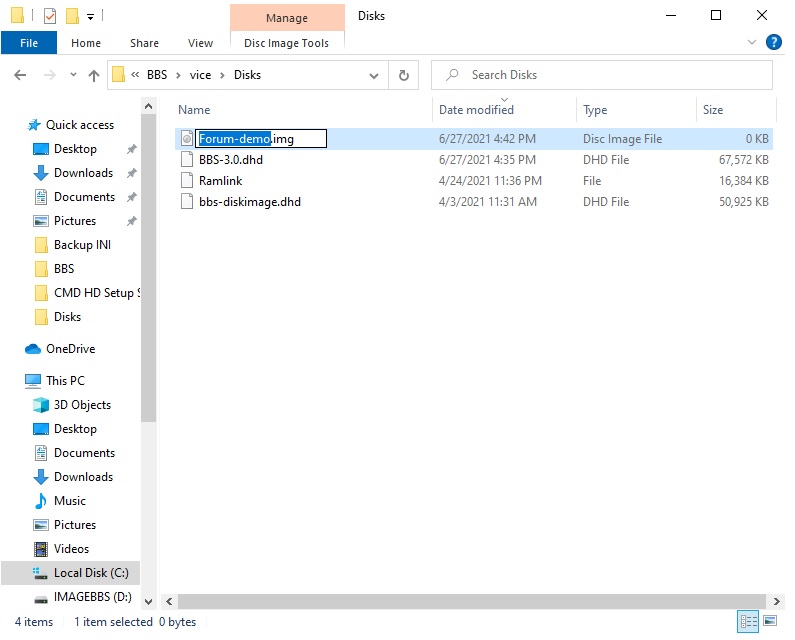Click the Properties quick access toolbar icon
795x640 pixels.
click(x=50, y=16)
